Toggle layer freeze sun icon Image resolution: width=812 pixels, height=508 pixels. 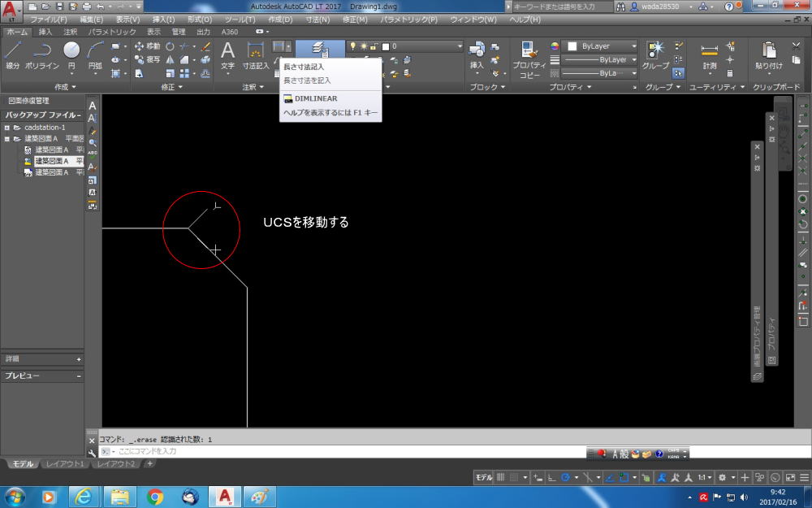[x=364, y=46]
